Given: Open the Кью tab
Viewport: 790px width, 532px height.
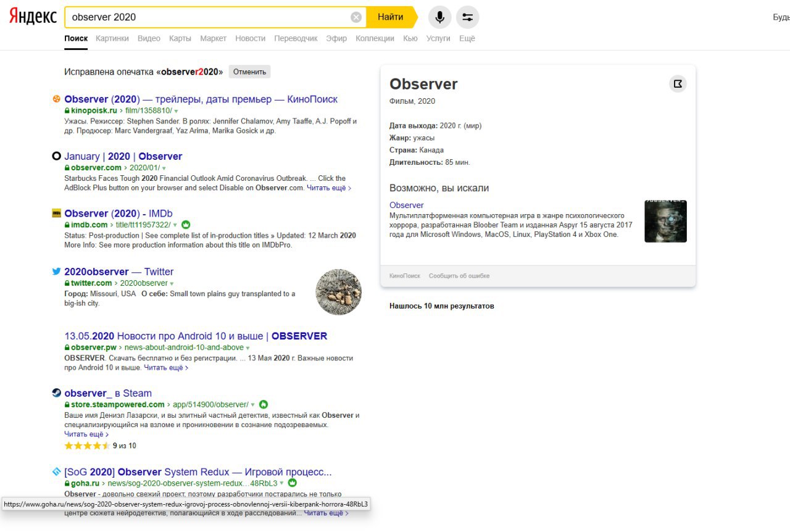Looking at the screenshot, I should [410, 38].
